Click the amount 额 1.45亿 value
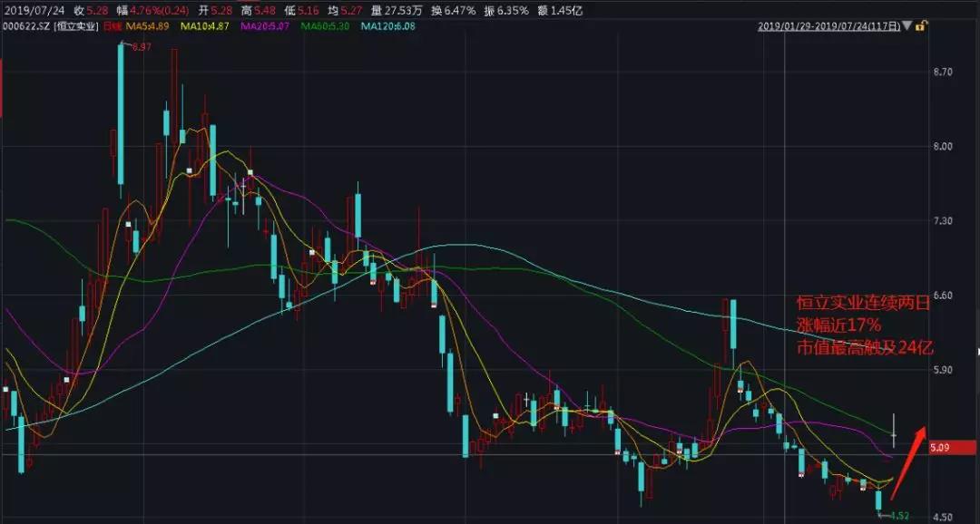The image size is (980, 524). click(x=559, y=11)
